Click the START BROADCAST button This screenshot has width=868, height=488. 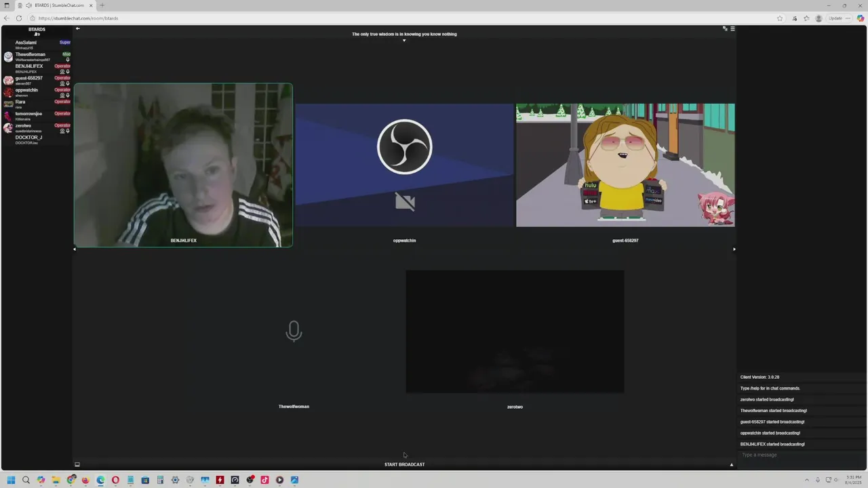coord(404,464)
